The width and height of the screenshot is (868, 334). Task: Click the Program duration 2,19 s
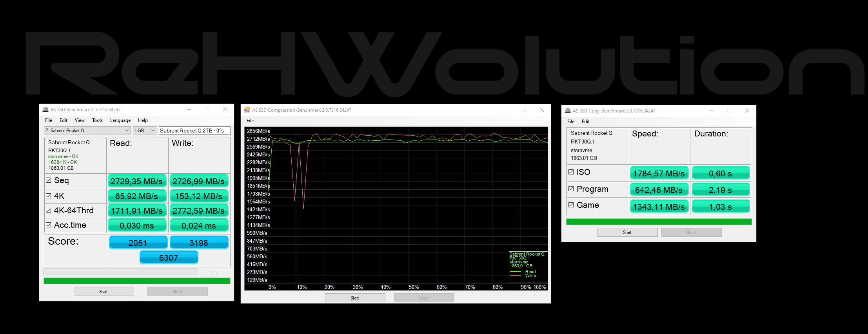[x=721, y=190]
